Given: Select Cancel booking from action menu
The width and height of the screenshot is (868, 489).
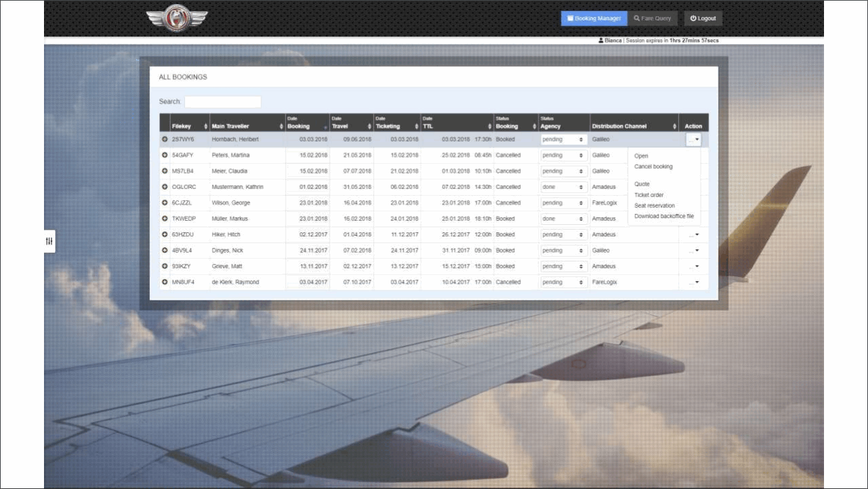Looking at the screenshot, I should 653,167.
